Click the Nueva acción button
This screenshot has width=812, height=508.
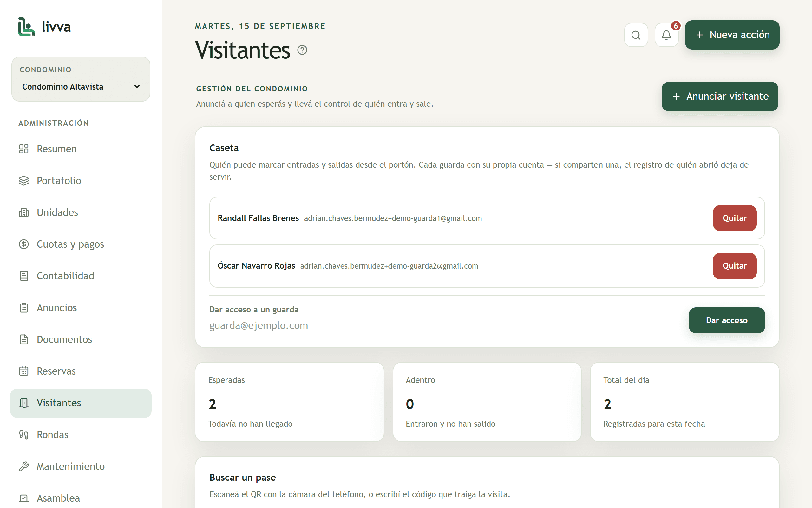pos(732,35)
